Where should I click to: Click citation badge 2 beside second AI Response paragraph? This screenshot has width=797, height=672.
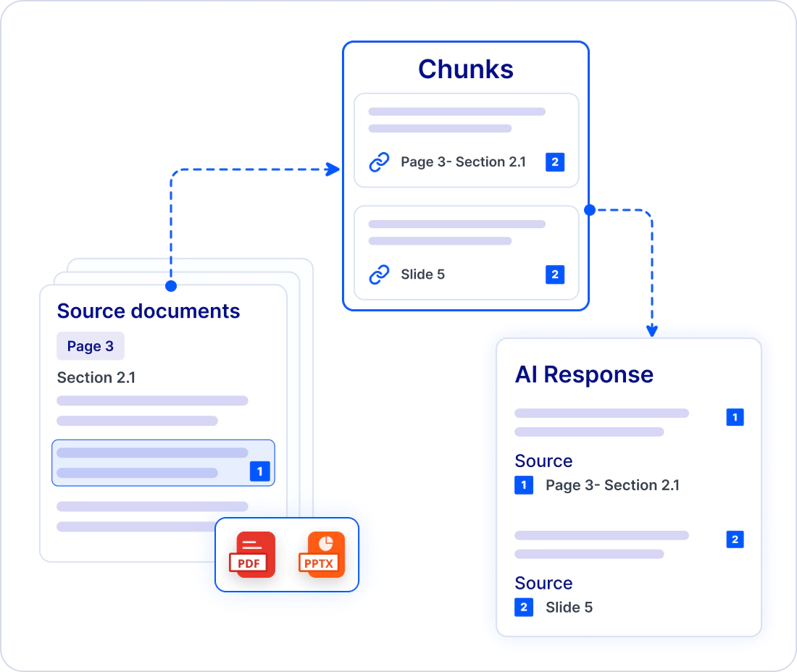coord(735,539)
